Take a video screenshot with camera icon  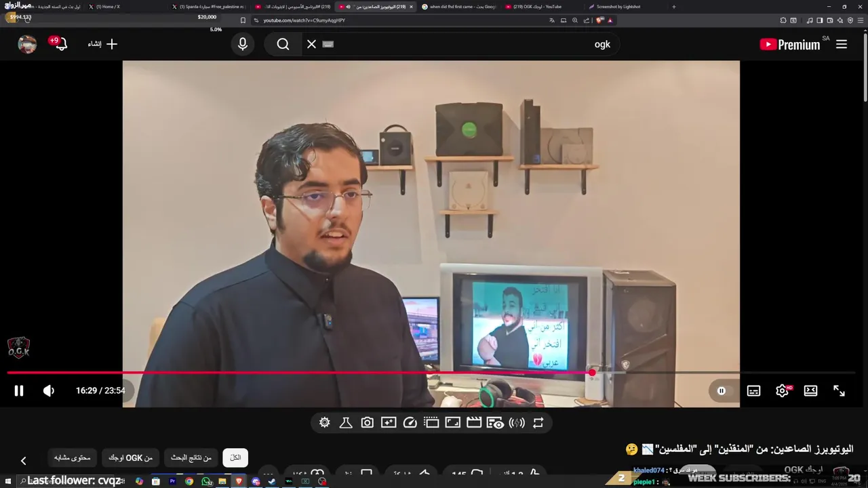point(367,423)
